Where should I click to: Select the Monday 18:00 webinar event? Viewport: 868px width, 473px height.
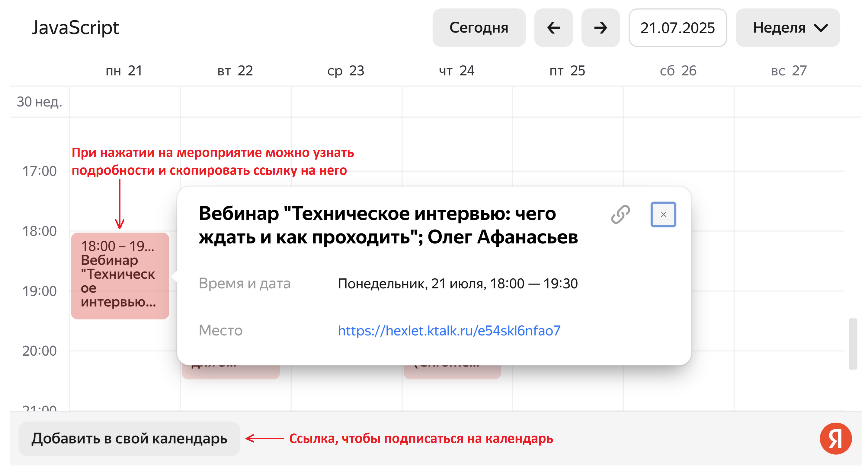(120, 275)
